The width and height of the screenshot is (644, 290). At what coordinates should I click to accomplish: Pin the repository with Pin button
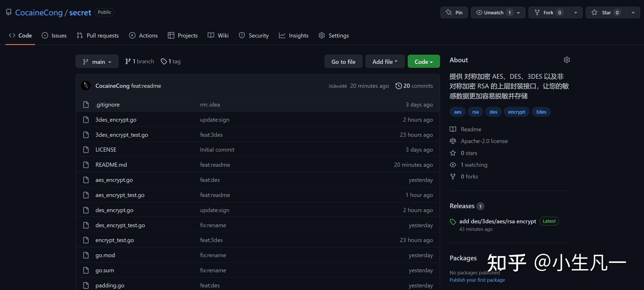point(454,13)
